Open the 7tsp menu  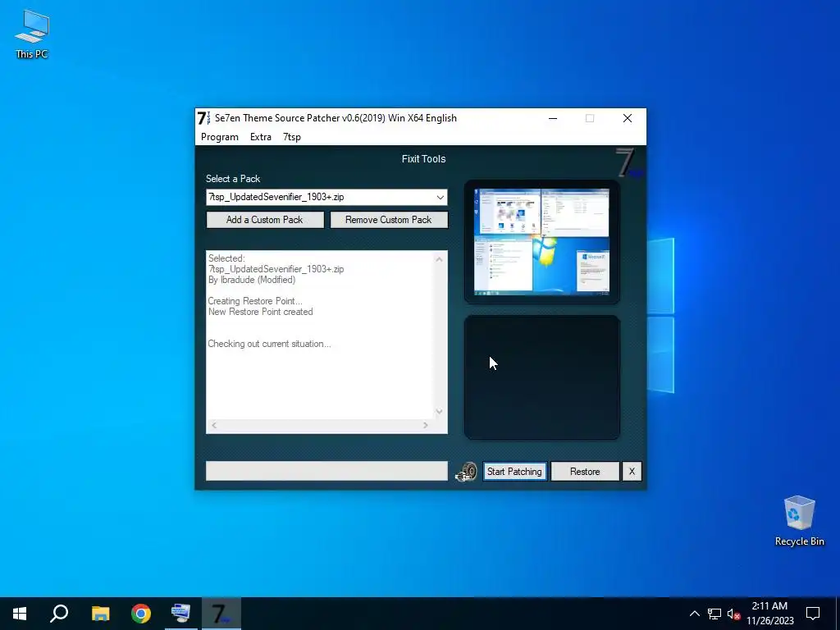[291, 137]
